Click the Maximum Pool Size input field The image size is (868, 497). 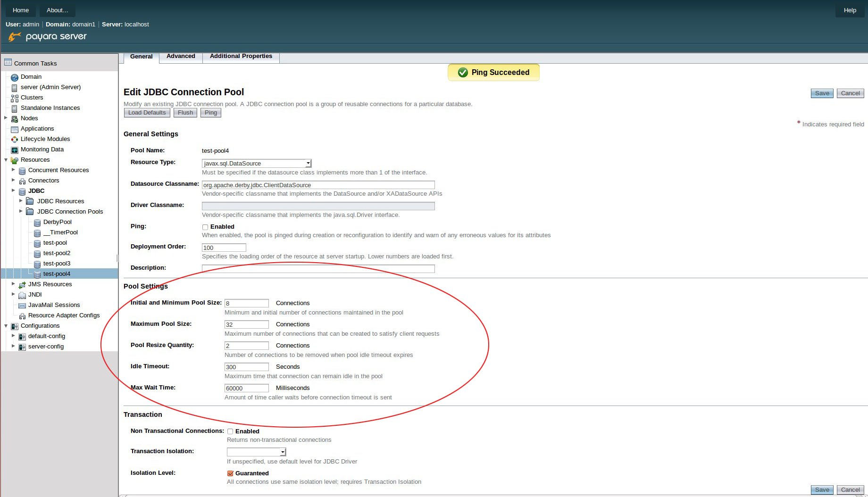point(246,324)
